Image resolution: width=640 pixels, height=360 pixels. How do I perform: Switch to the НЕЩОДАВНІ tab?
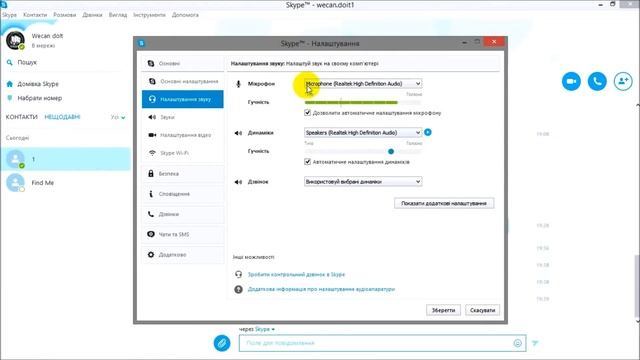[62, 117]
